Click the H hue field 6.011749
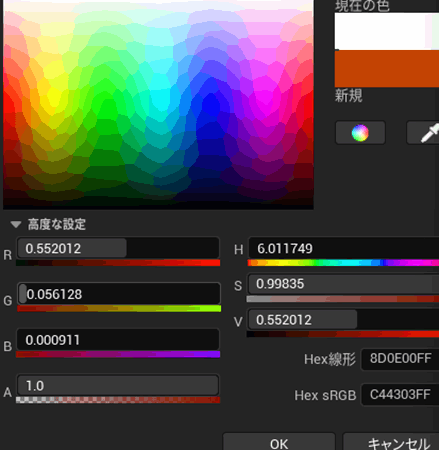Screen dimensions: 439x450 pos(343,248)
